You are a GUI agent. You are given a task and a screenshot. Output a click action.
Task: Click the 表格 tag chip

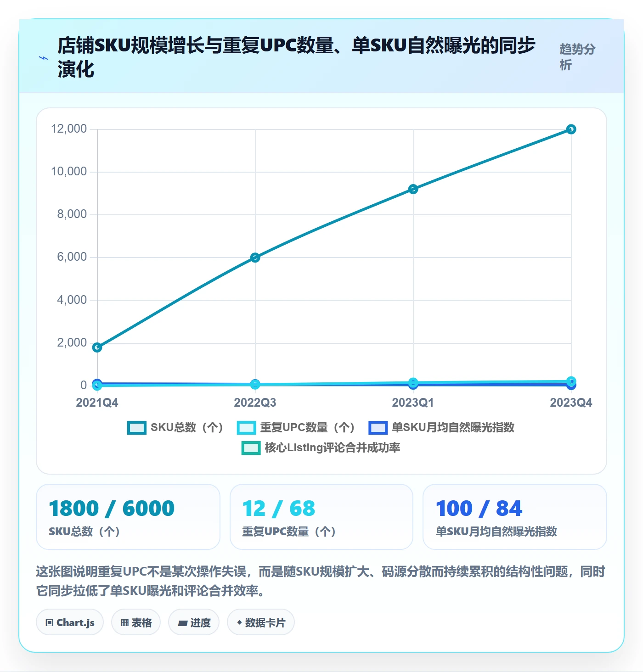pos(136,622)
